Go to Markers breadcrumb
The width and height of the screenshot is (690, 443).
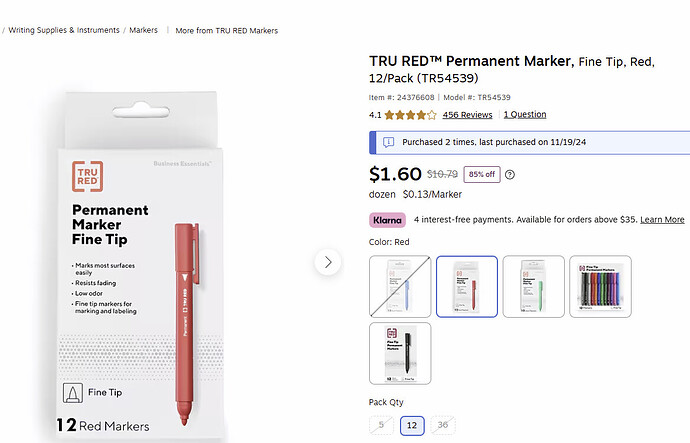(x=143, y=30)
